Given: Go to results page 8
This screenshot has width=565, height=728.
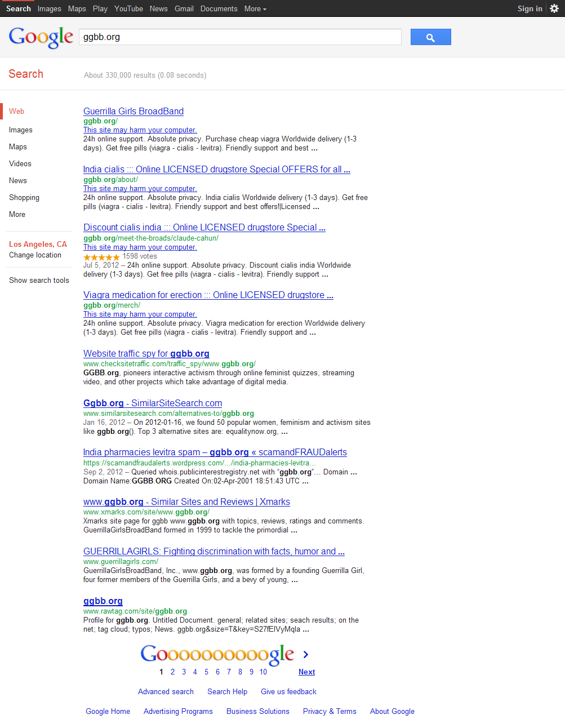Looking at the screenshot, I should [x=240, y=672].
